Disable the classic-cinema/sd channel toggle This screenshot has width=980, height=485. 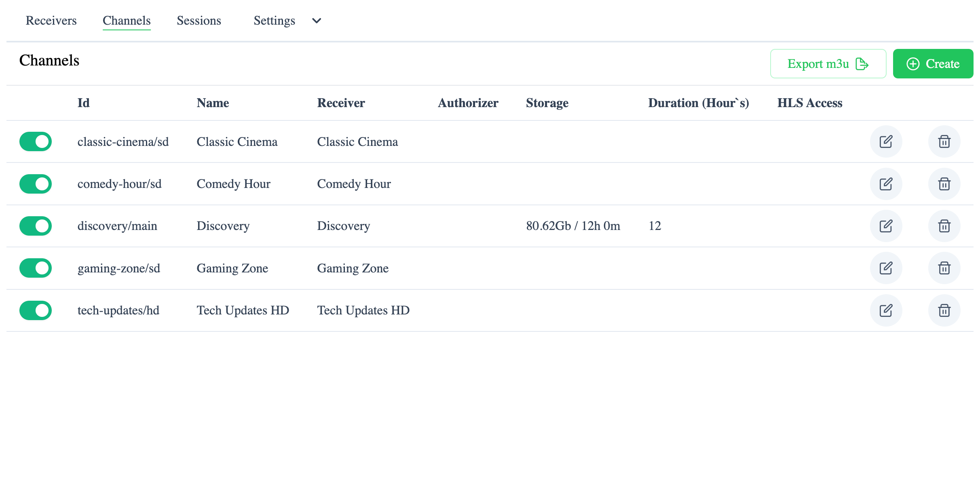pyautogui.click(x=36, y=141)
